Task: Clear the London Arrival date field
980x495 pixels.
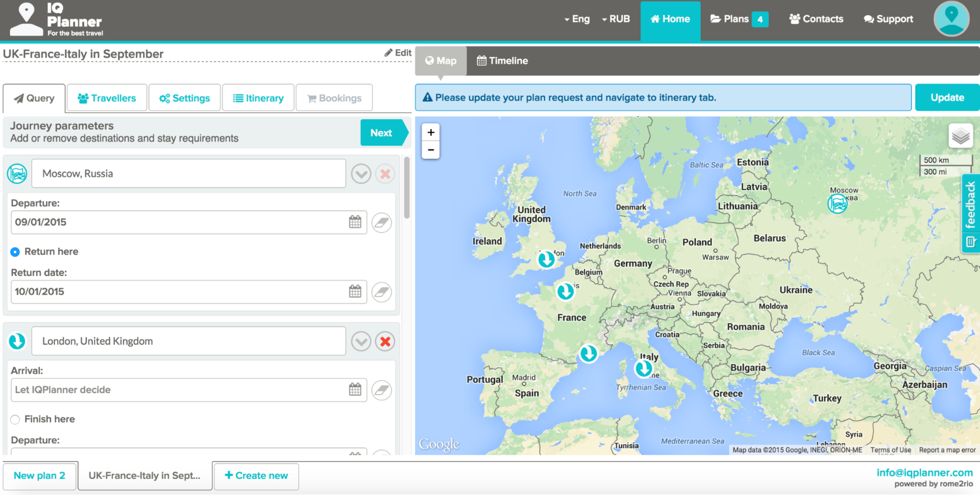Action: point(382,390)
